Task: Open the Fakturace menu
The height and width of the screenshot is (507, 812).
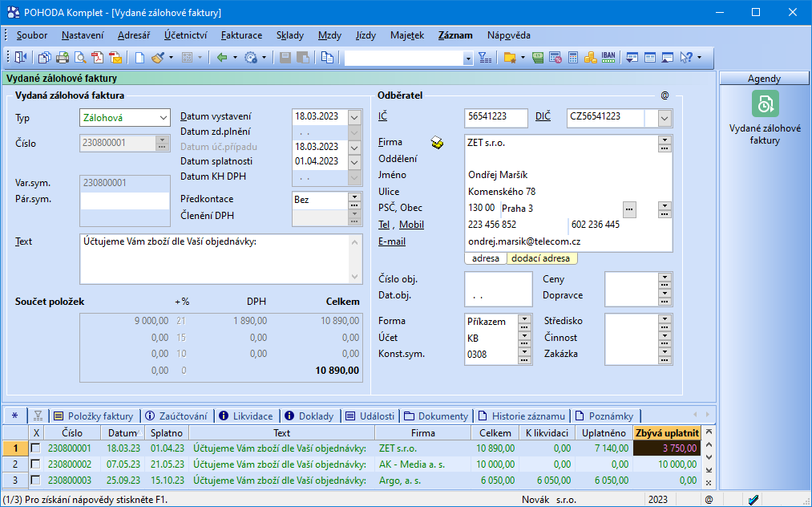Action: click(241, 35)
